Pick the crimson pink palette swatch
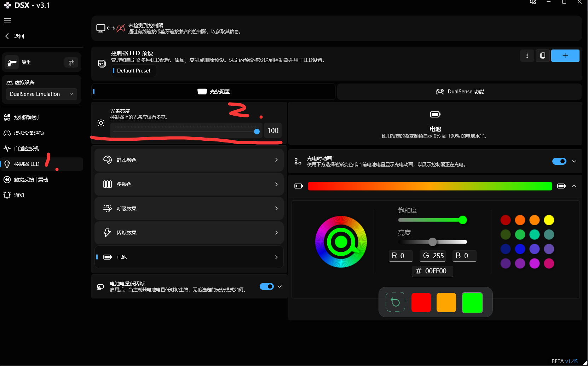This screenshot has width=588, height=366. [549, 263]
